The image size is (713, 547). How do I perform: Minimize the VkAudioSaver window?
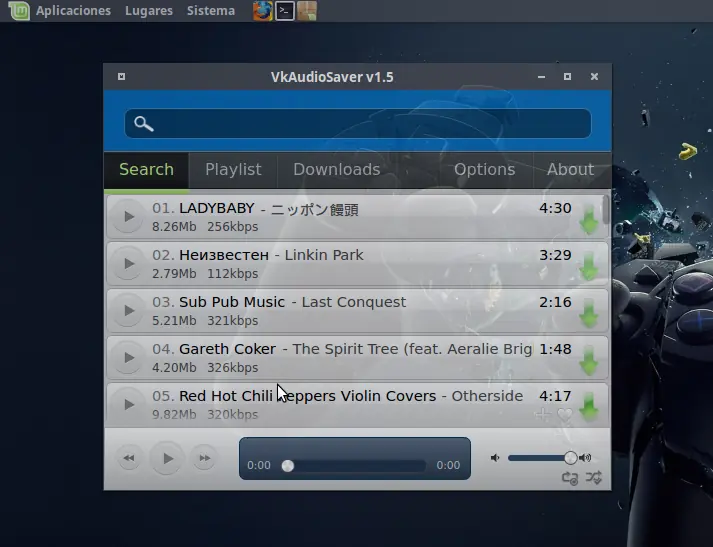point(541,77)
